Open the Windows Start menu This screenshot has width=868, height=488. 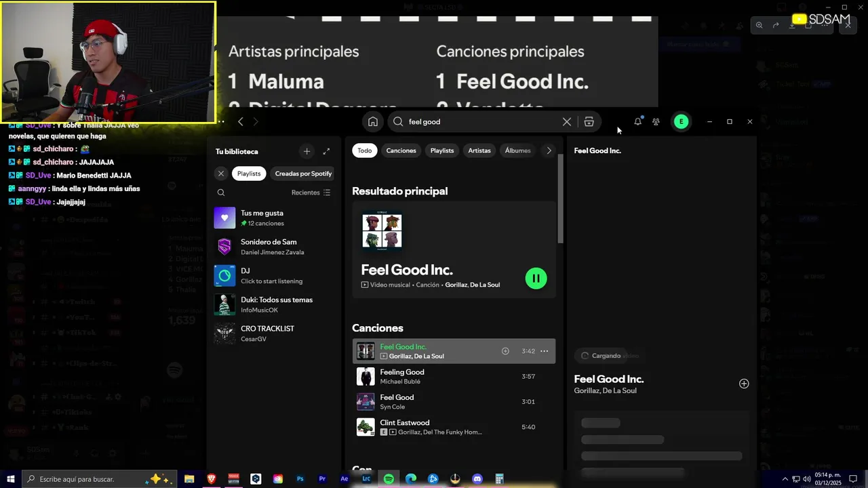click(x=11, y=479)
